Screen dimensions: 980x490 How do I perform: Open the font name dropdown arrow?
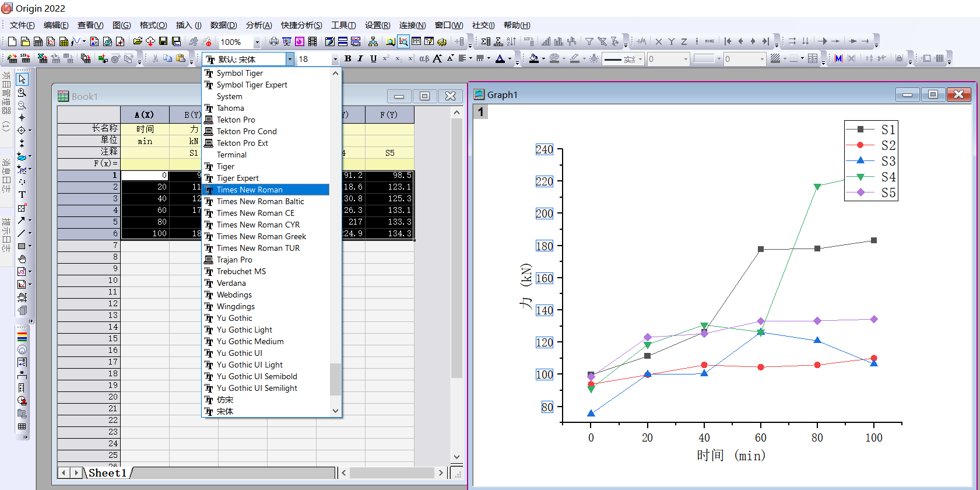tap(290, 59)
